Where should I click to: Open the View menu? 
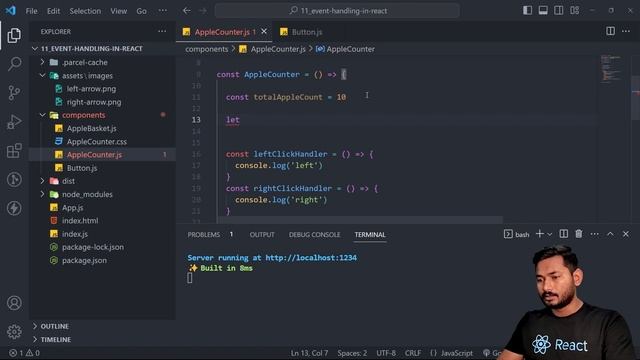(x=119, y=11)
